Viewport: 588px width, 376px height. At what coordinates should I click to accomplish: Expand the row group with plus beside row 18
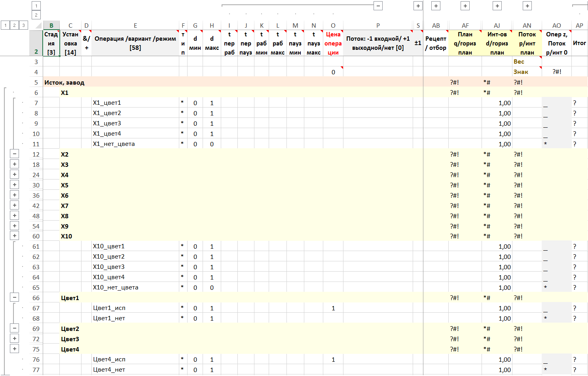15,164
